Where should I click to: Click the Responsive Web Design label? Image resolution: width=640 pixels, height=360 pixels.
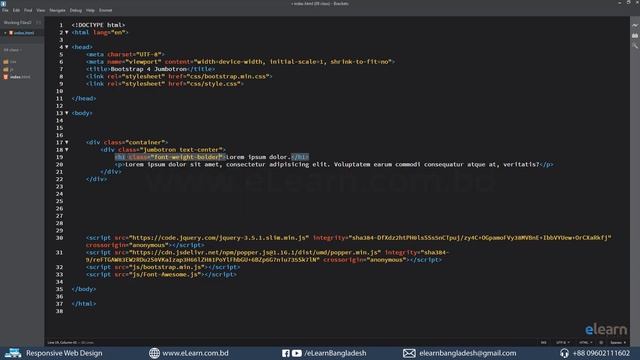64,353
